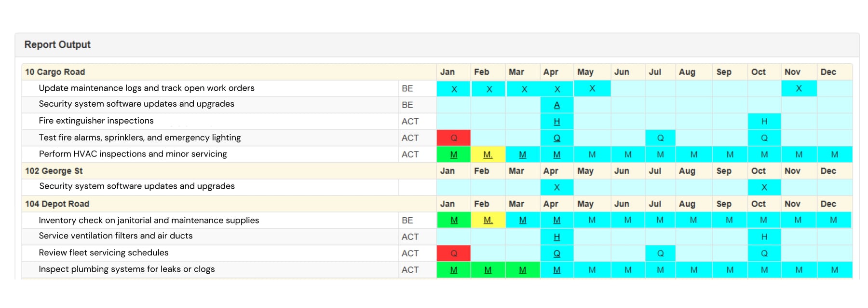The width and height of the screenshot is (868, 308).
Task: Click yellow February M for Inventory check row
Action: [x=488, y=220]
